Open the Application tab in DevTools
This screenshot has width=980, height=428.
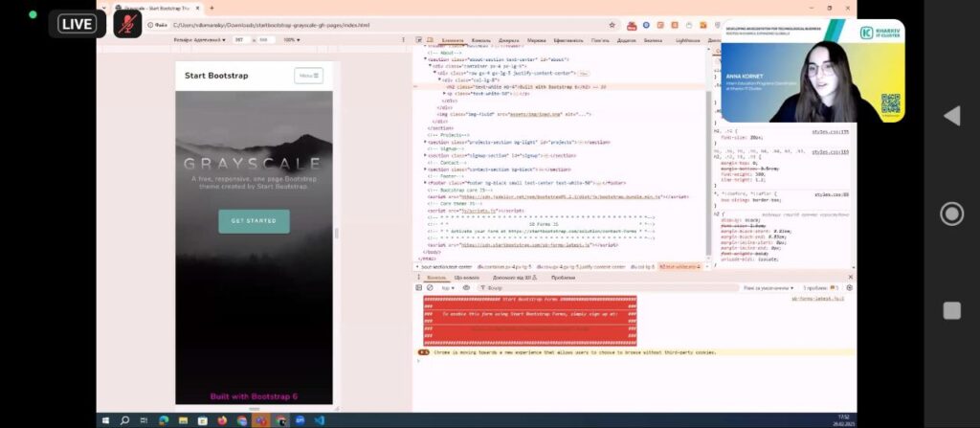[626, 40]
